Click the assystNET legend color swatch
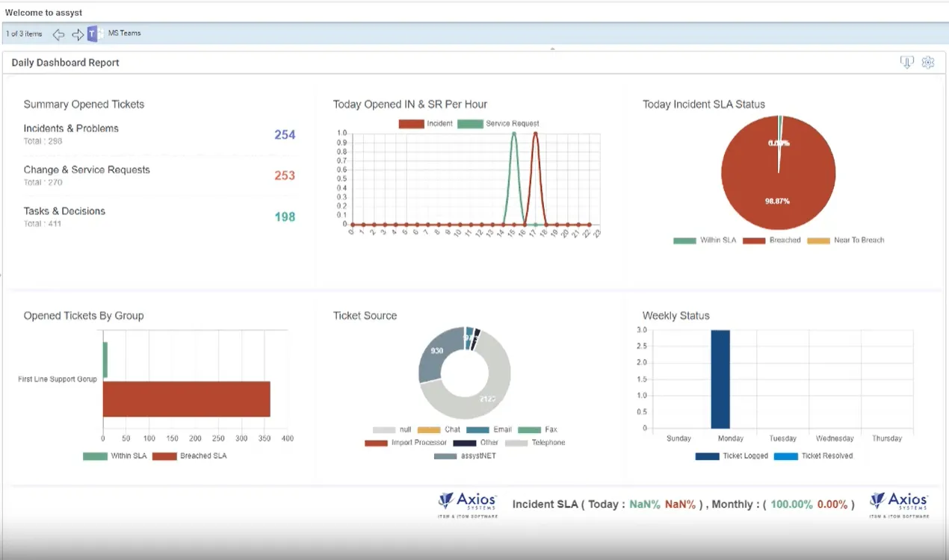Viewport: 949px width, 560px height. (445, 456)
